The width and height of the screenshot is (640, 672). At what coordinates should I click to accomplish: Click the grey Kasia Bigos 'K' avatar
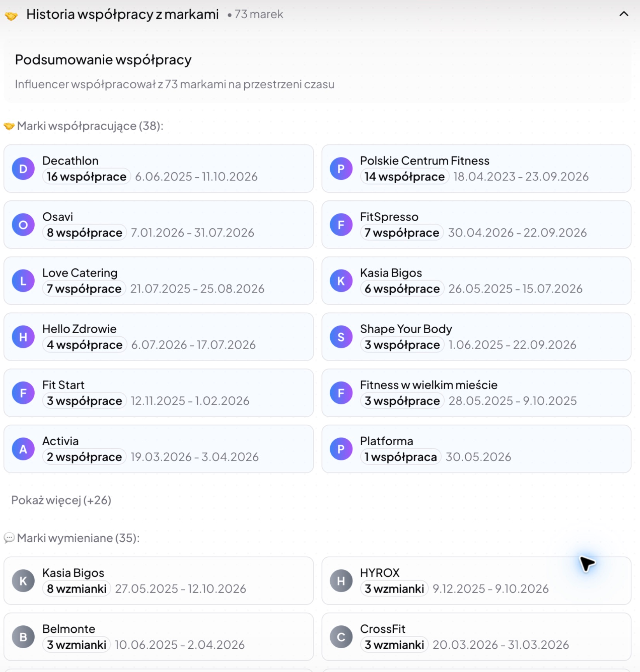point(23,580)
